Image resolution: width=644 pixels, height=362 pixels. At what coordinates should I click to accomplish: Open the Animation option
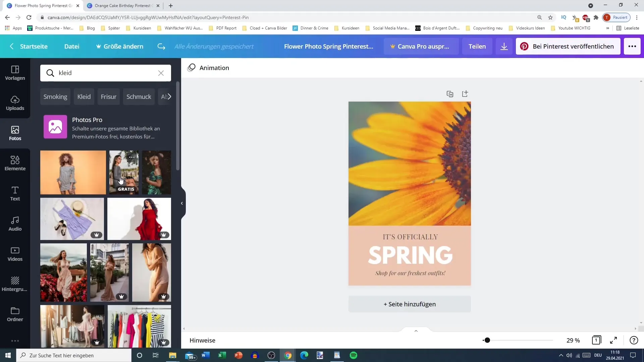(x=208, y=68)
